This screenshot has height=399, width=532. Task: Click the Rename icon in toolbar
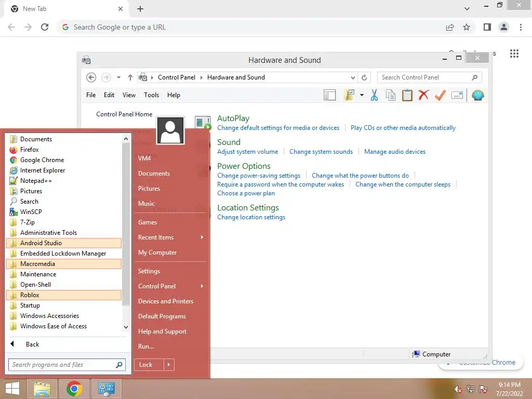[457, 96]
